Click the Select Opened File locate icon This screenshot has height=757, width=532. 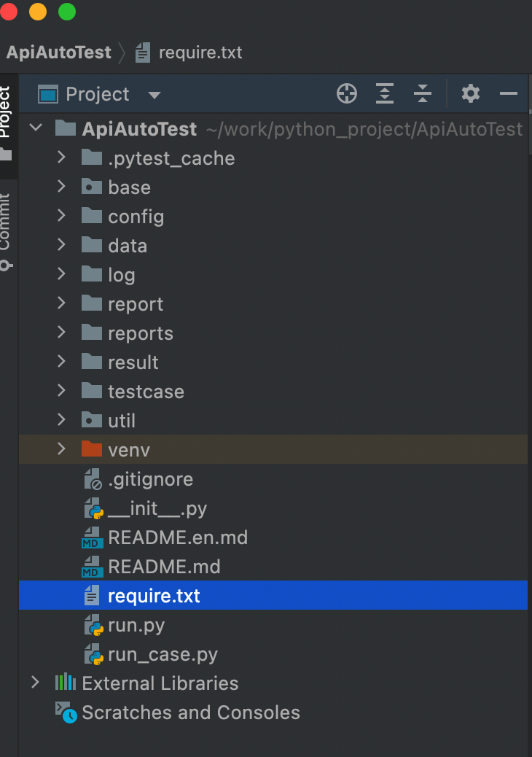(x=347, y=93)
